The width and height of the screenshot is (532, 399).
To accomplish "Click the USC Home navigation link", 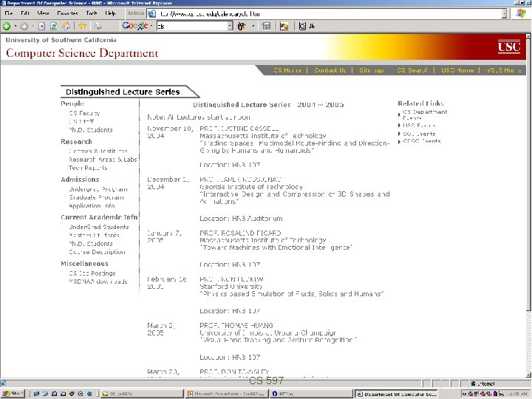I will click(x=457, y=70).
